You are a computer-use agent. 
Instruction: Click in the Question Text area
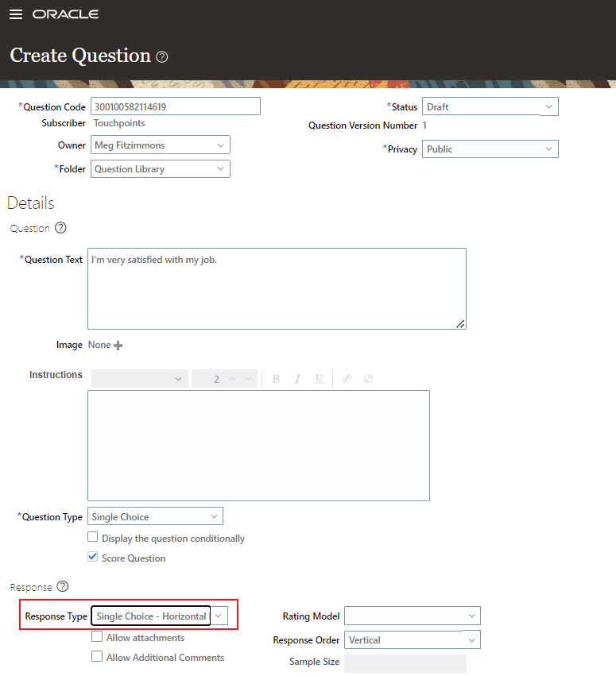277,288
